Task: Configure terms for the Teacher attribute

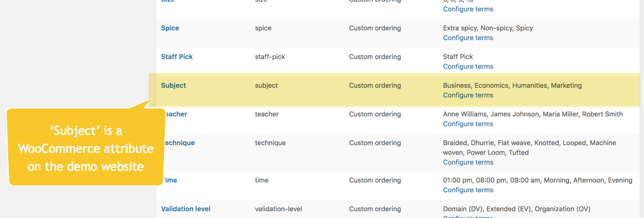Action: [468, 124]
